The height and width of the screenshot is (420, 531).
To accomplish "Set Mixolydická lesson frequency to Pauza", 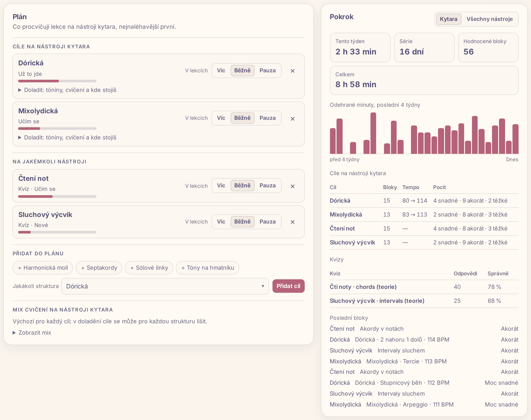I will [x=267, y=118].
